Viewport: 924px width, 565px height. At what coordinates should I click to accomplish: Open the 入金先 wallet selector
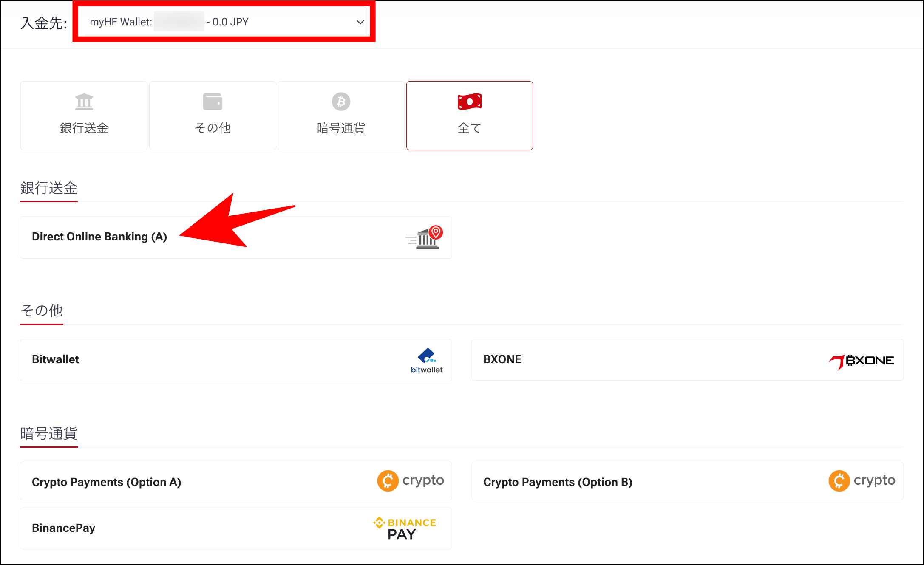tap(223, 22)
